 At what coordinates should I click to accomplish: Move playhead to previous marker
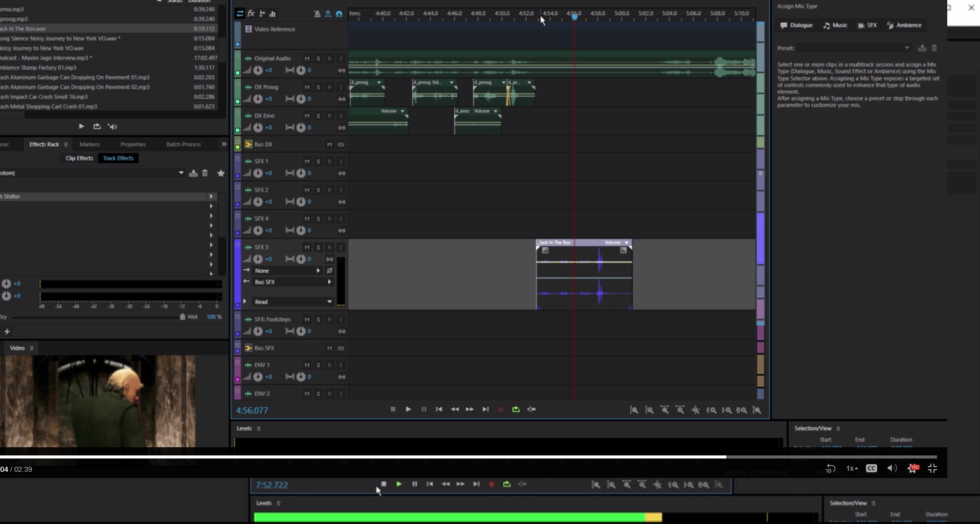(439, 409)
